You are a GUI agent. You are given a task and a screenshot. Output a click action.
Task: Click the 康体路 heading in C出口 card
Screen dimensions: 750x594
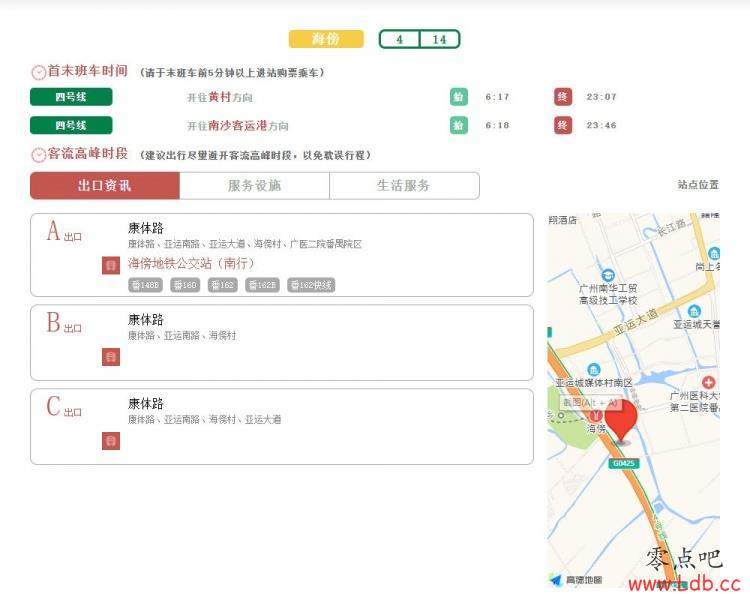(x=146, y=404)
